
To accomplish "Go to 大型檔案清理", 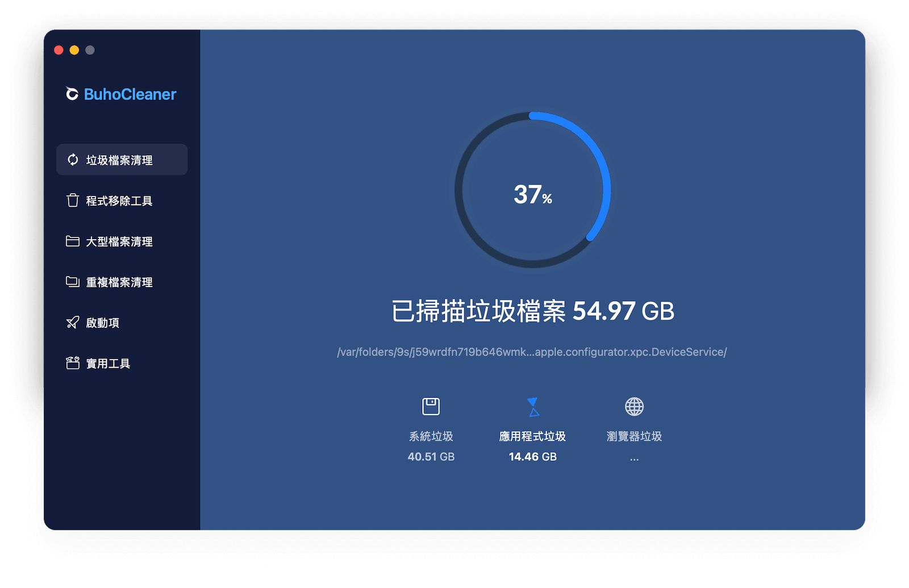I will (x=122, y=241).
